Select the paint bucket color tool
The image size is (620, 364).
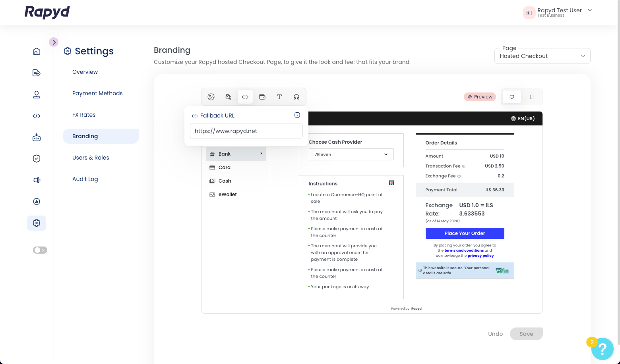coord(228,97)
